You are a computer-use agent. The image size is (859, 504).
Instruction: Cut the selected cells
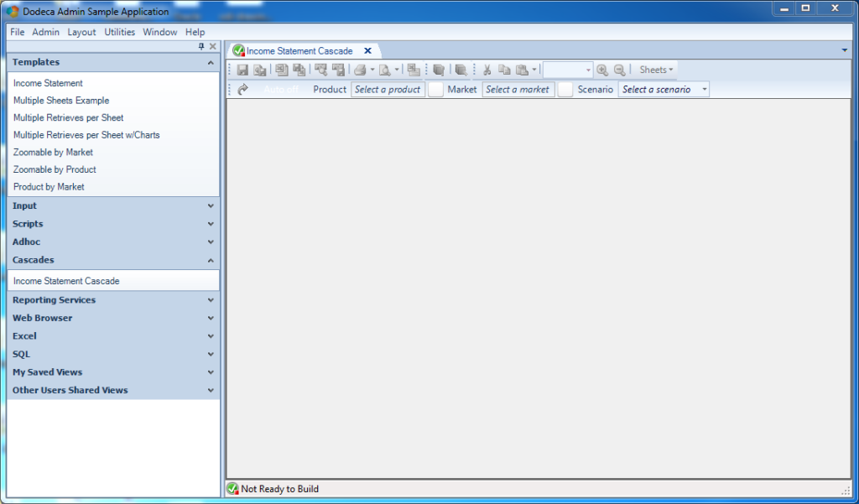coord(487,70)
